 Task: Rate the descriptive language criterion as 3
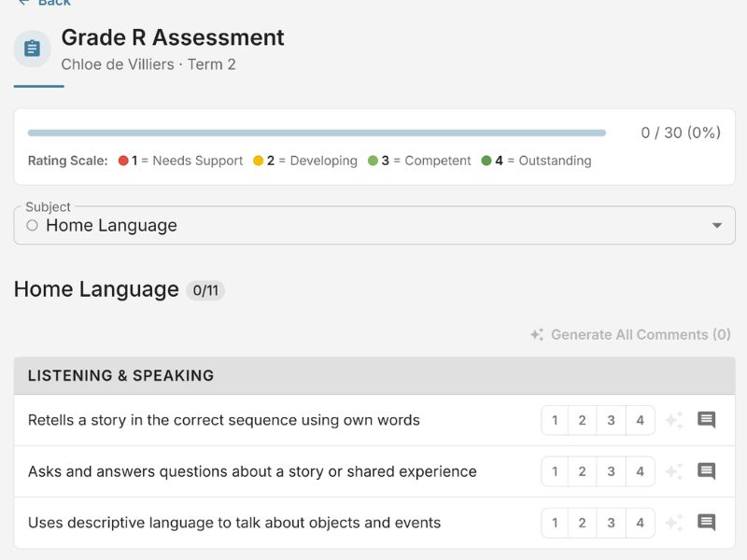(611, 523)
